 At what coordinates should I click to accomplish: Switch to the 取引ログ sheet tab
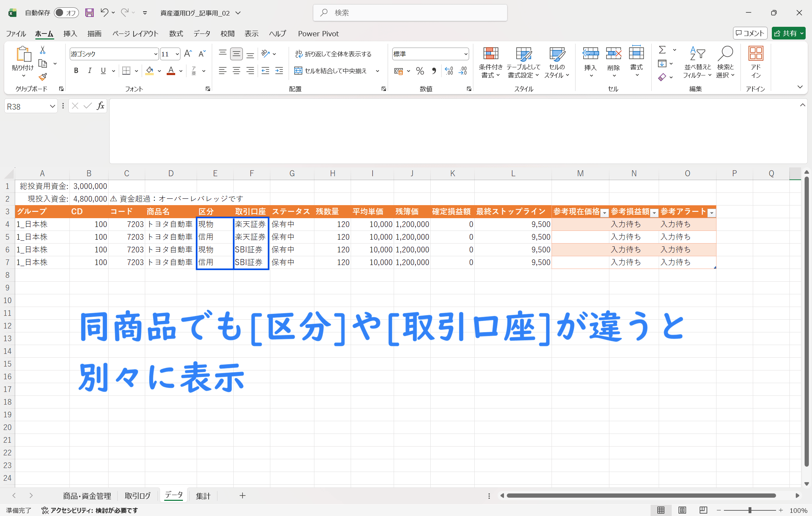[x=137, y=496]
